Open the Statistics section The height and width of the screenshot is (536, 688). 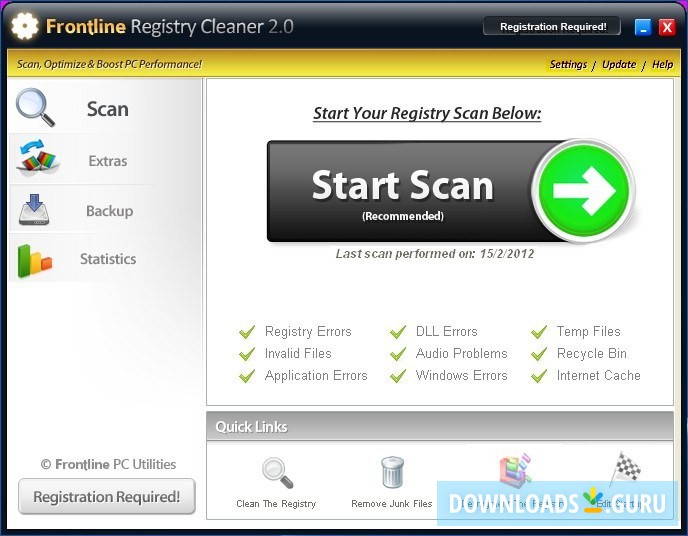[x=108, y=259]
